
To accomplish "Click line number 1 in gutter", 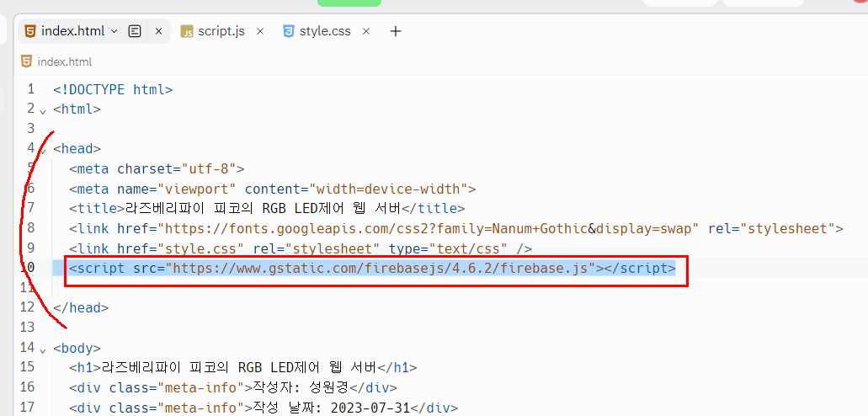I will click(30, 89).
